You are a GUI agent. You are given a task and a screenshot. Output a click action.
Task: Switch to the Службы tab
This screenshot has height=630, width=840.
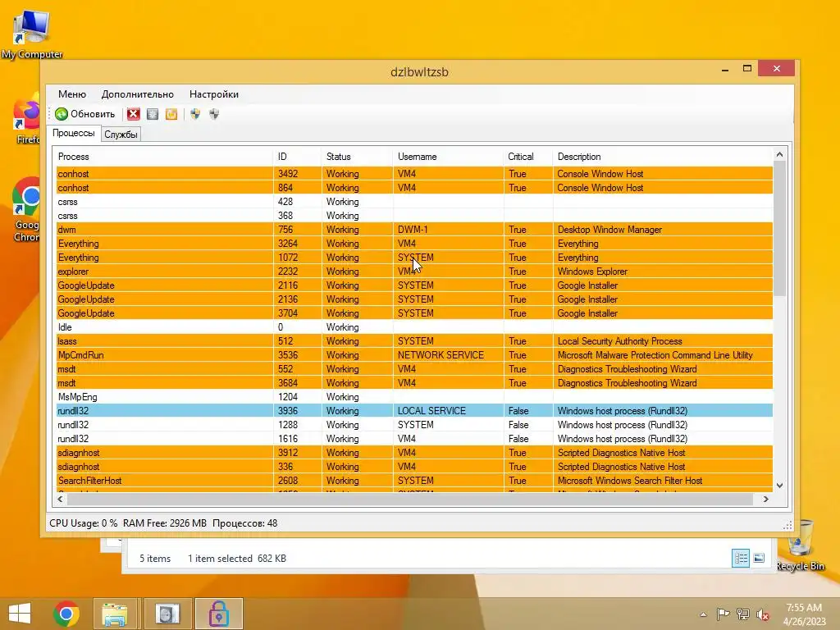pyautogui.click(x=121, y=135)
